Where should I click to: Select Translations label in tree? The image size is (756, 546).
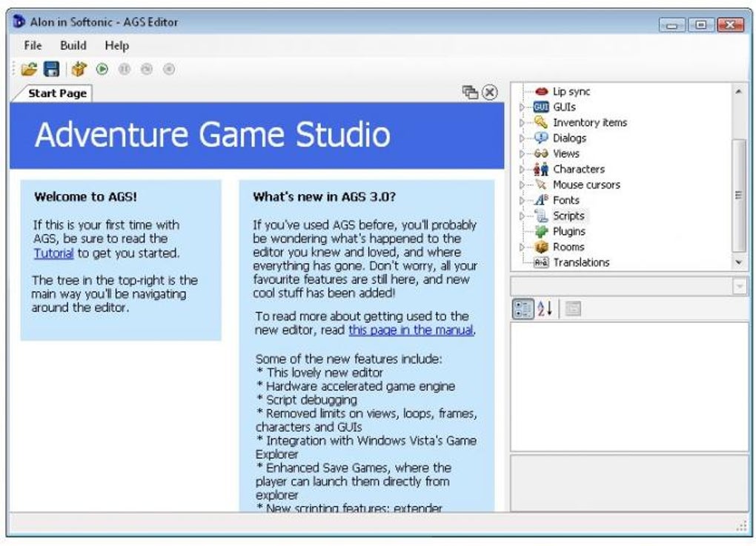coord(581,263)
